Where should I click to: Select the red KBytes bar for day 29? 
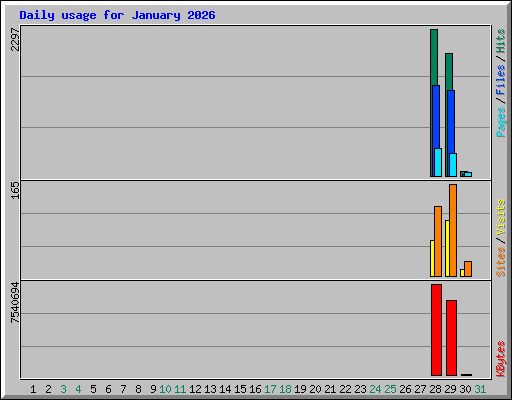(451, 338)
